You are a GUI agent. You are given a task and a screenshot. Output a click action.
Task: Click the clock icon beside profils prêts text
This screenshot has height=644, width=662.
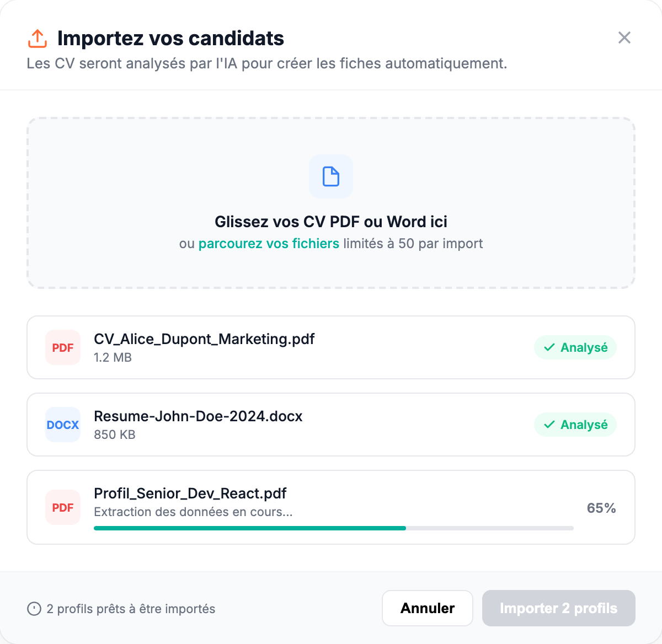[34, 608]
